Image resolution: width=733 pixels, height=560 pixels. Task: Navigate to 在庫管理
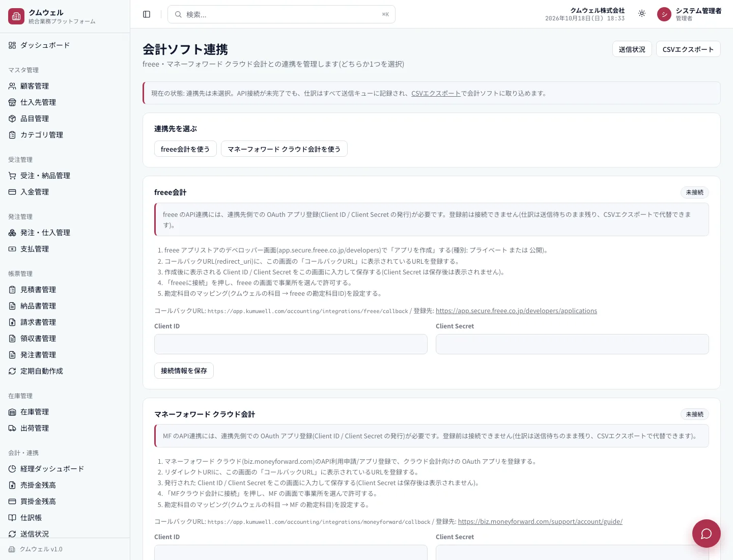click(x=65, y=412)
